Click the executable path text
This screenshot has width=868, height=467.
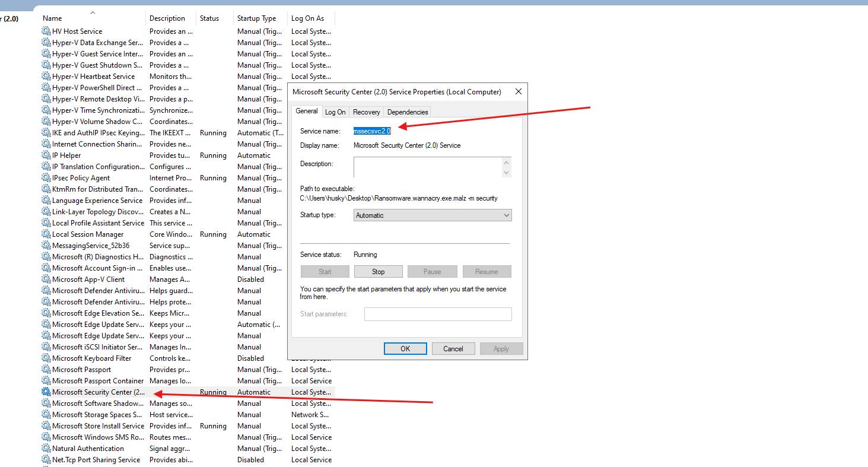click(399, 198)
